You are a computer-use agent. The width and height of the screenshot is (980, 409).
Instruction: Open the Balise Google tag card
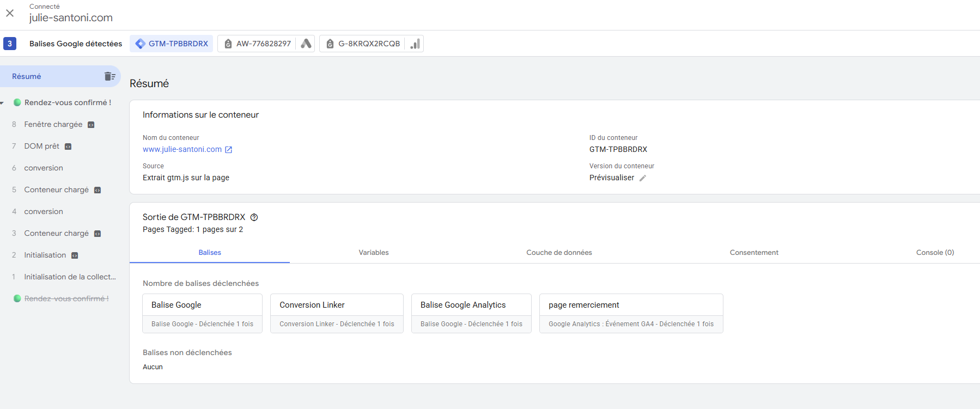202,314
